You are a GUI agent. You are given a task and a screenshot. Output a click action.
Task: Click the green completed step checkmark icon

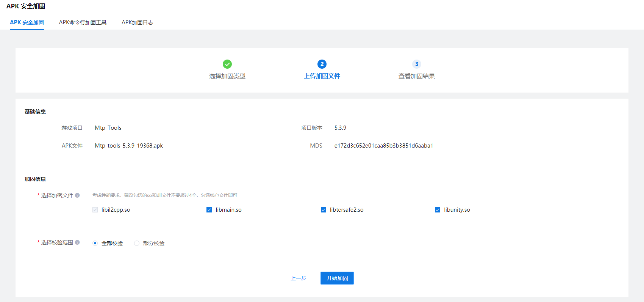227,64
